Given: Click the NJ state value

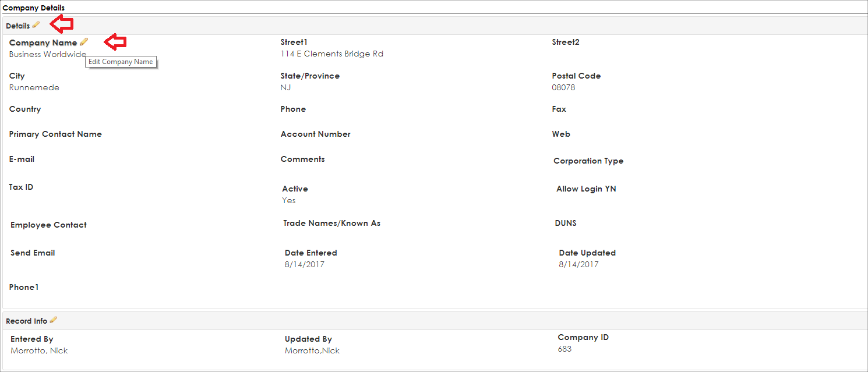Looking at the screenshot, I should click(286, 88).
